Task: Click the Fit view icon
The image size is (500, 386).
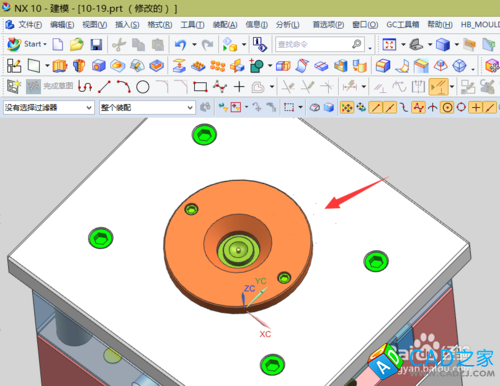Action: [389, 44]
